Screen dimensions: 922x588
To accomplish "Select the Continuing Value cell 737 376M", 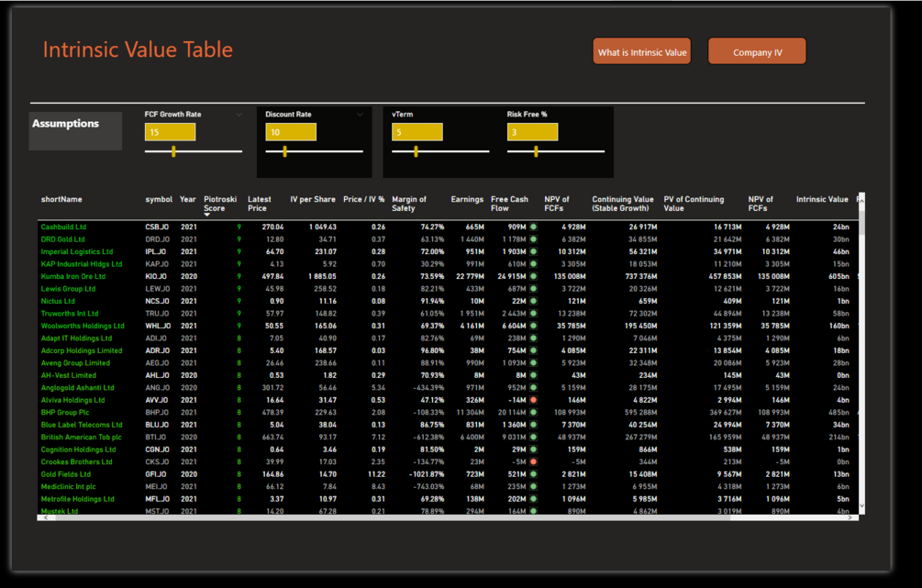I will pyautogui.click(x=638, y=276).
